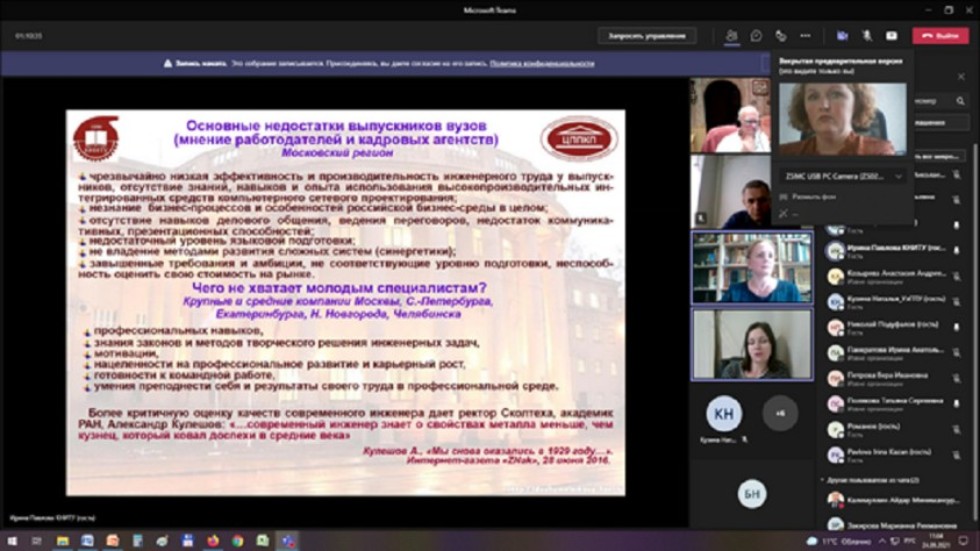Click the weather widget in the taskbar

click(839, 541)
